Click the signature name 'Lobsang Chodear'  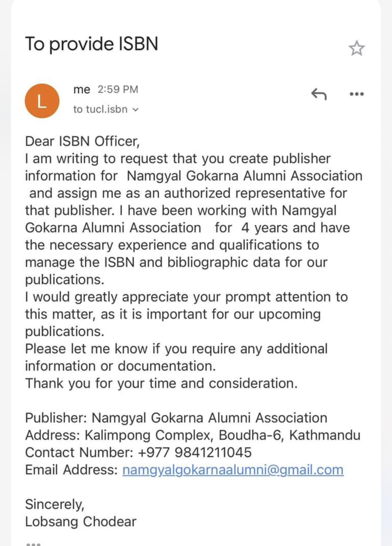pyautogui.click(x=81, y=522)
